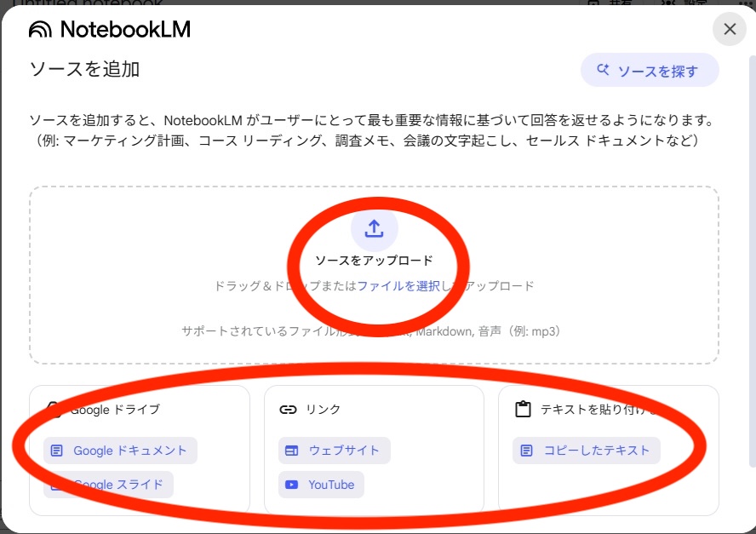756x534 pixels.
Task: Click the text icon in コピーしたテキスト
Action: [526, 451]
